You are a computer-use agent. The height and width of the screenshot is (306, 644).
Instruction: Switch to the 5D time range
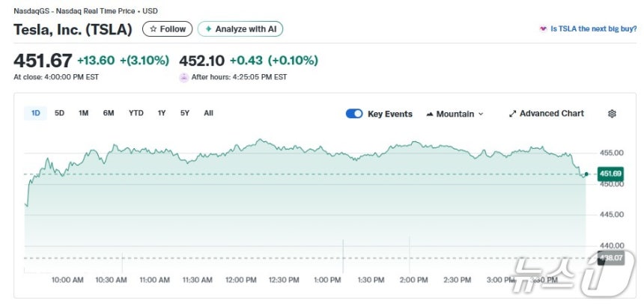(59, 113)
